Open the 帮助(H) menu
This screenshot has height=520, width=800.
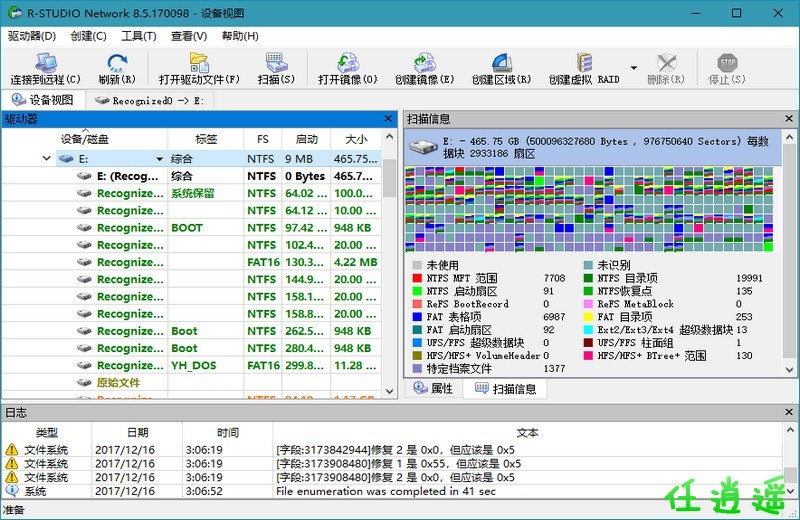click(240, 36)
